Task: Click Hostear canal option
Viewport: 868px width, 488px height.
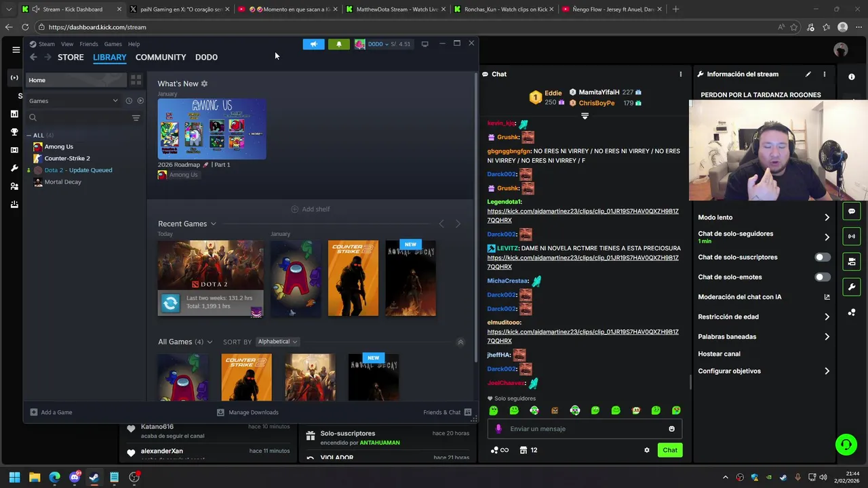Action: [x=719, y=354]
